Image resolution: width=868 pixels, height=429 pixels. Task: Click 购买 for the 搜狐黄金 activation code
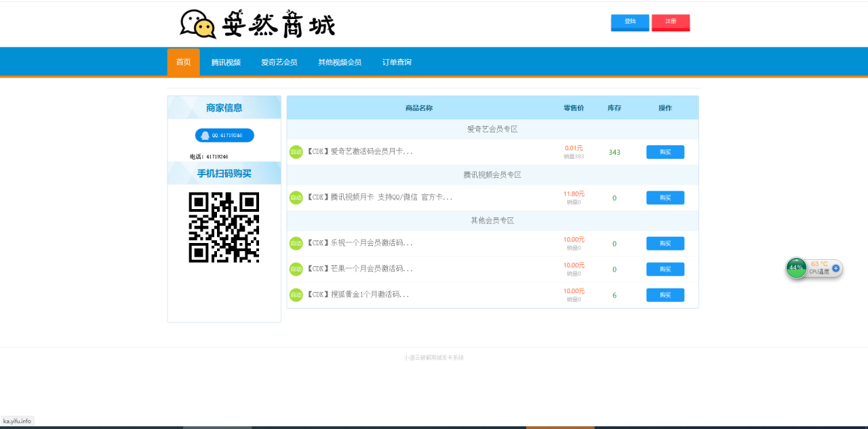(665, 295)
